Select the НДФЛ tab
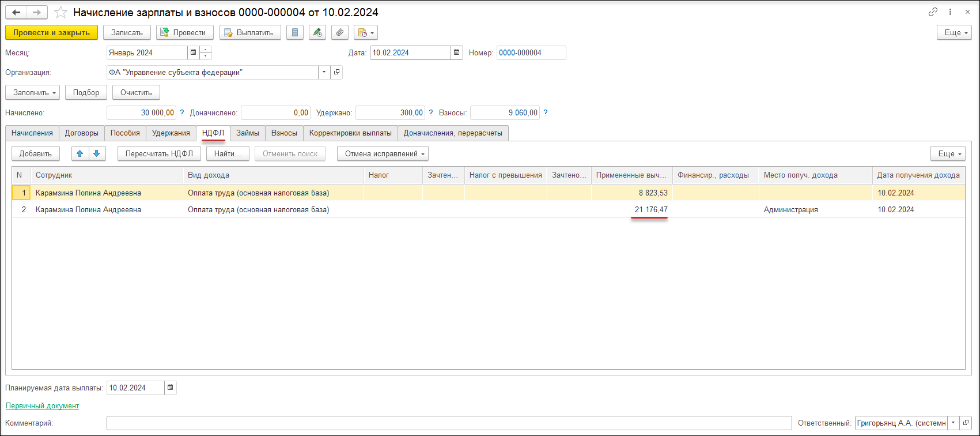This screenshot has width=980, height=436. (x=213, y=133)
